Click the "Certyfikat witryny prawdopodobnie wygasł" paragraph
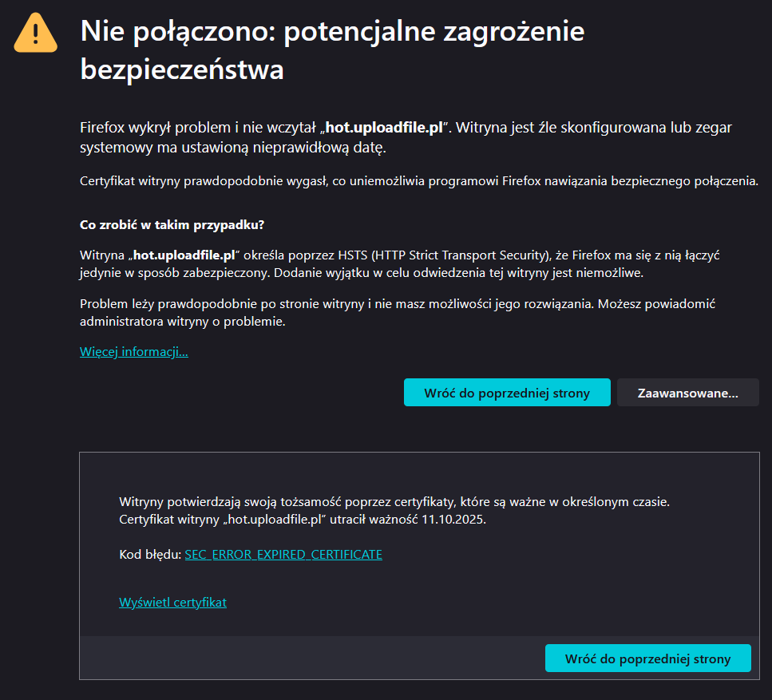 click(418, 181)
